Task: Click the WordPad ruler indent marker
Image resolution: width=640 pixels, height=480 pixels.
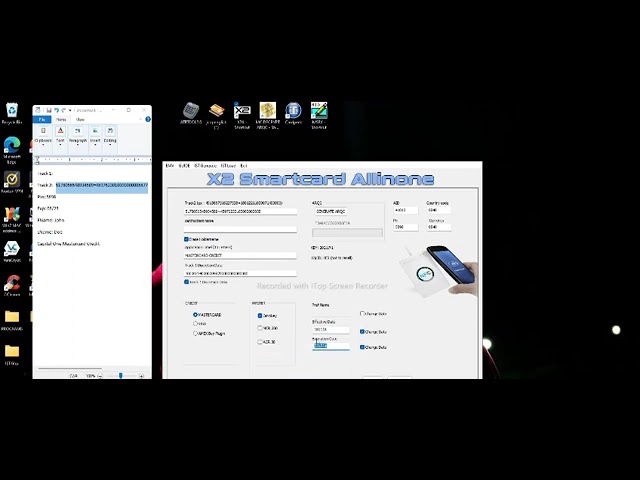Action: (x=38, y=160)
